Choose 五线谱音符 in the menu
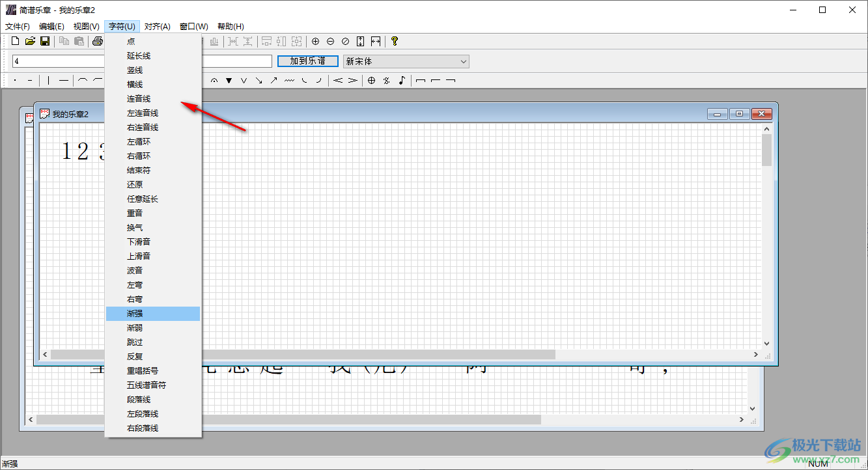This screenshot has height=470, width=868. pyautogui.click(x=147, y=385)
